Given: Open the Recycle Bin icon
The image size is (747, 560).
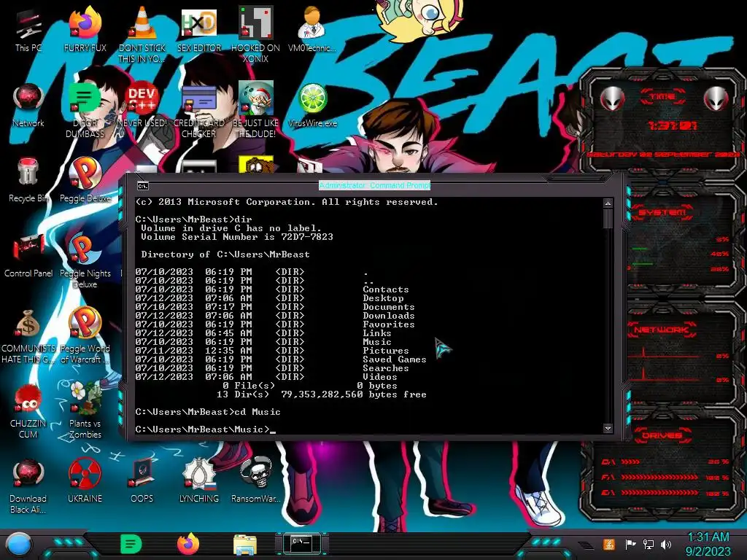Looking at the screenshot, I should pyautogui.click(x=28, y=180).
